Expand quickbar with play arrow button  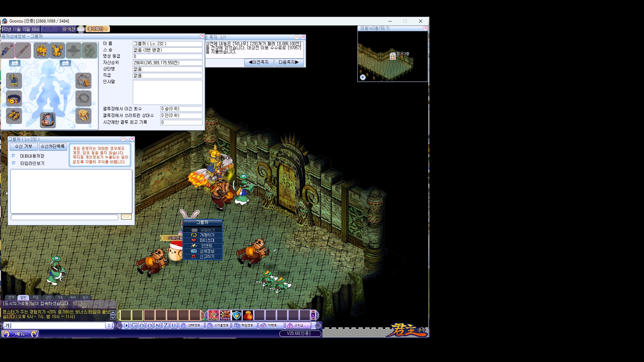[x=126, y=325]
